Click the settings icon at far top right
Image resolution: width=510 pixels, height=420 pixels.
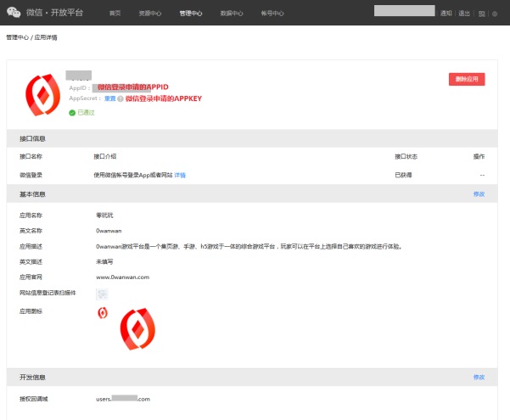pyautogui.click(x=496, y=14)
